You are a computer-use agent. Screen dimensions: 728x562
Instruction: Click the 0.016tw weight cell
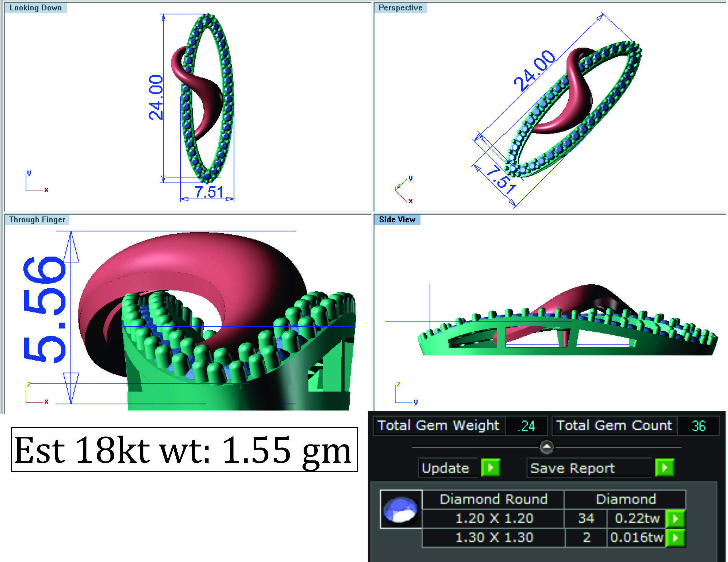pyautogui.click(x=637, y=537)
